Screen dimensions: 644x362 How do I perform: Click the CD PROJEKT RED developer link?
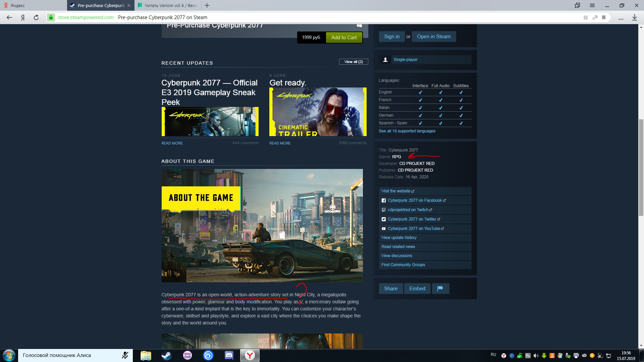(x=417, y=164)
